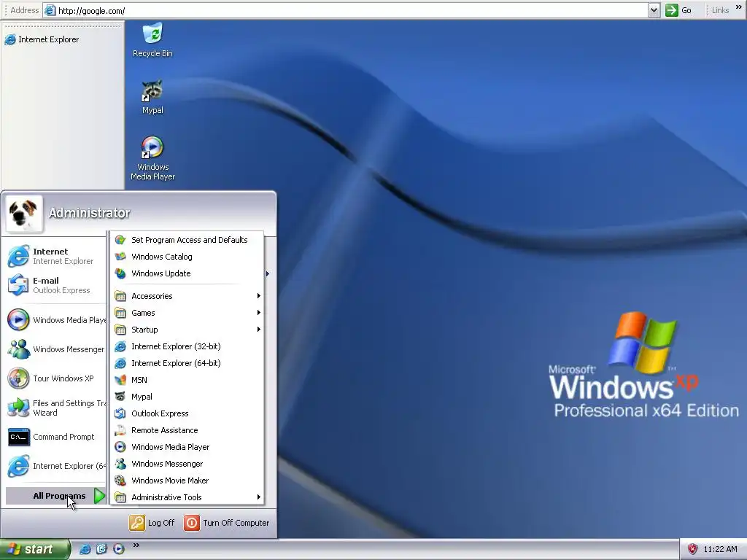Open Internet Explorer (64-bit) in left pane
Screen dimensions: 747x560
pyautogui.click(x=56, y=466)
